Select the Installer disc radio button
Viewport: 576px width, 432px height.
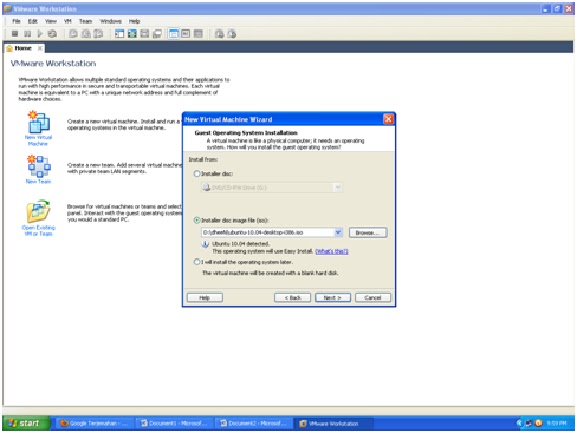point(197,174)
